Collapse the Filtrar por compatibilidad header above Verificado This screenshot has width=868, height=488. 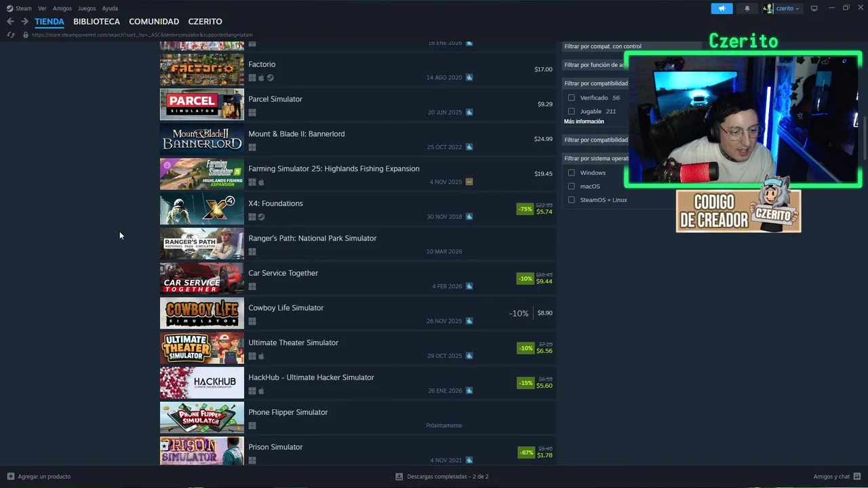point(596,83)
